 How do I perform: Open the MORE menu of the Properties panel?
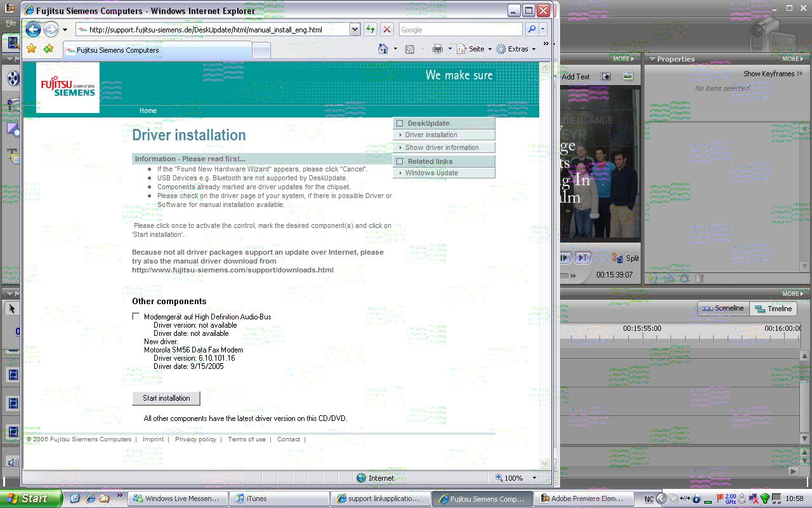click(x=792, y=59)
